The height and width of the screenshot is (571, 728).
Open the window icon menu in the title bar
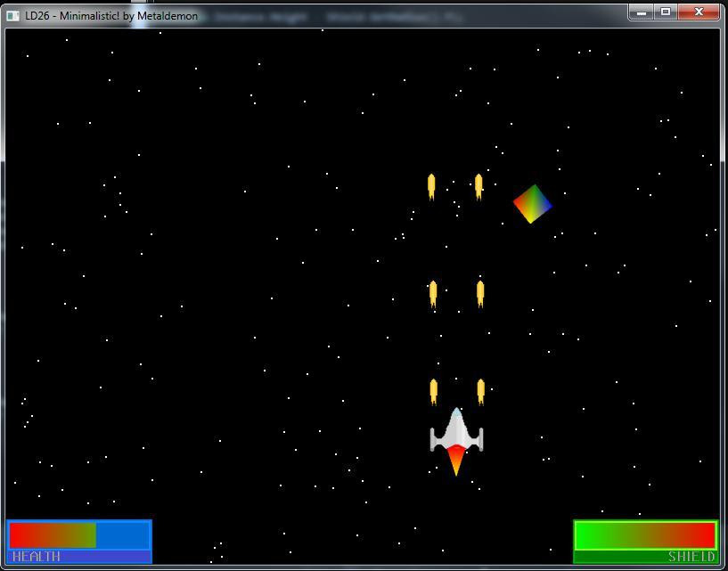pos(12,15)
